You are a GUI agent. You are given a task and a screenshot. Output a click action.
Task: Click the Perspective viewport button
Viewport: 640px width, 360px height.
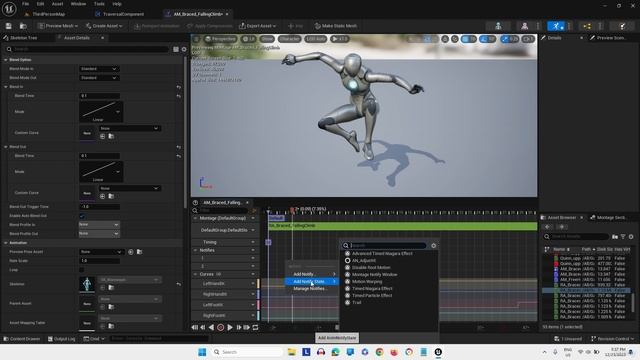pyautogui.click(x=220, y=39)
